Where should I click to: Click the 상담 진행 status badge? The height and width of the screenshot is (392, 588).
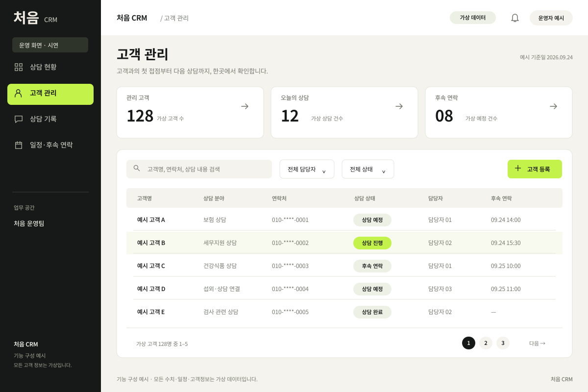[372, 243]
